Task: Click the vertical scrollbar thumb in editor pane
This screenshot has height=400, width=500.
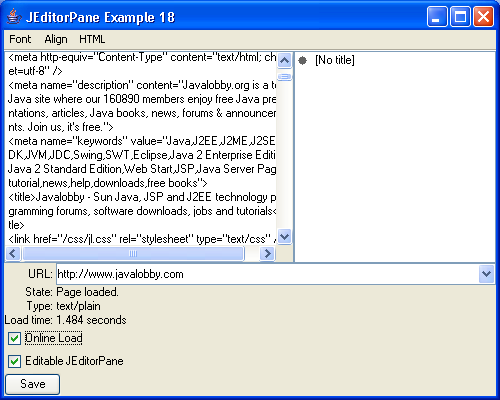Action: click(x=284, y=77)
